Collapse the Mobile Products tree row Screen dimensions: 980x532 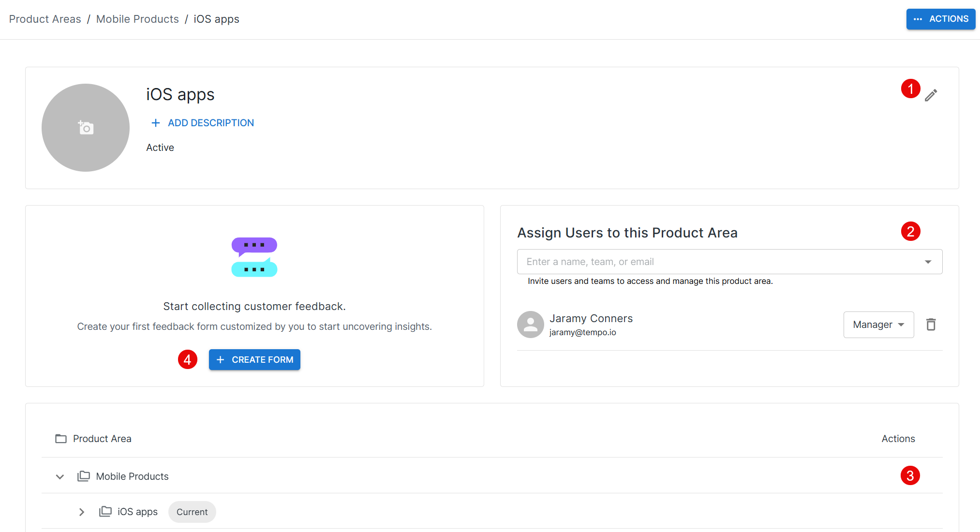coord(60,476)
